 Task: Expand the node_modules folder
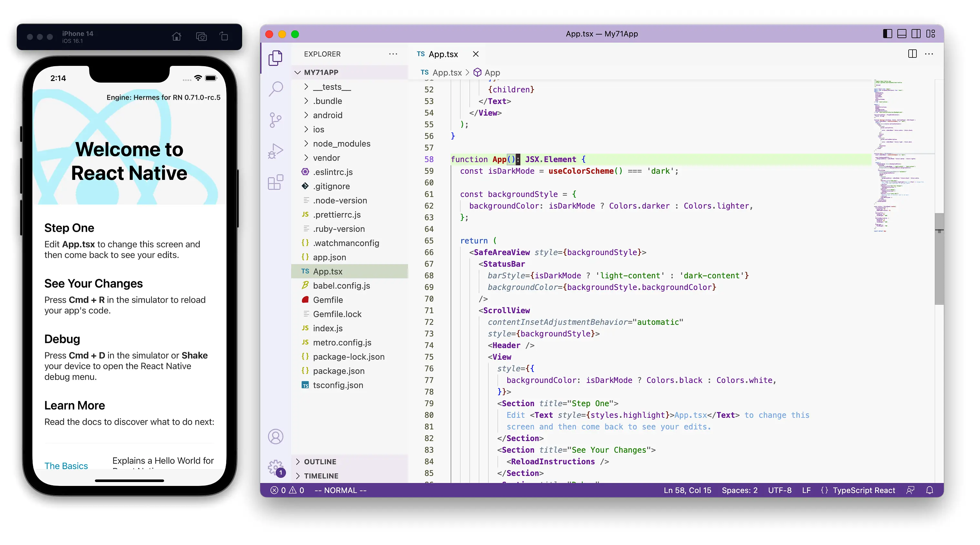[x=349, y=143]
